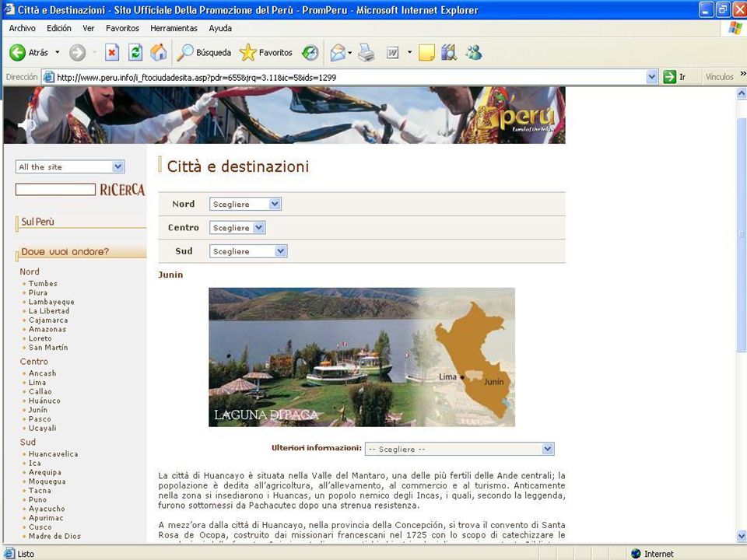Click the Windows flag logo

(x=735, y=28)
